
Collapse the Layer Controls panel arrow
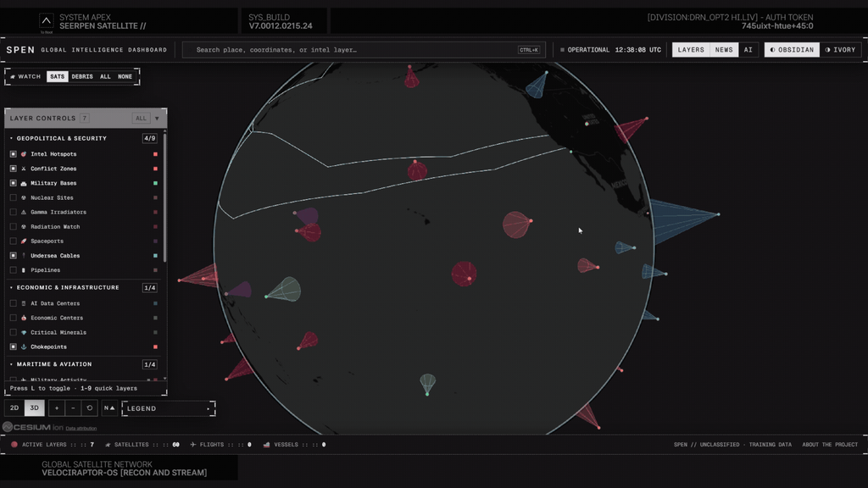157,119
